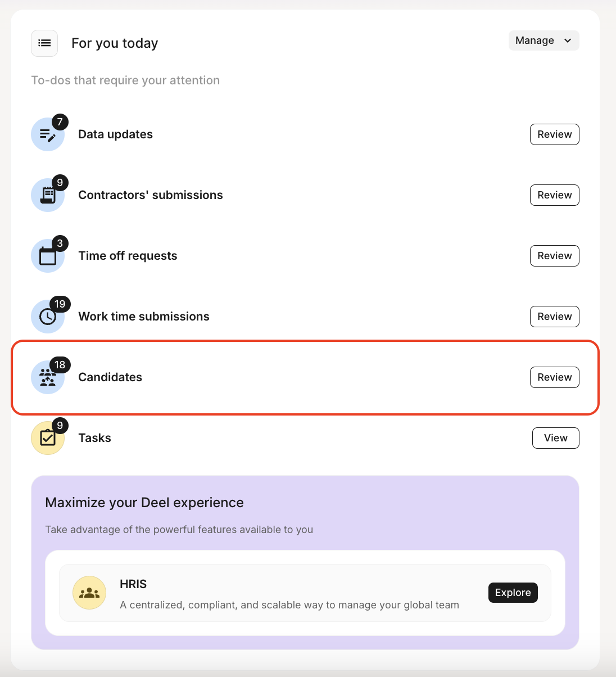Click the Work time submissions clock icon
Screen dimensions: 616x677
tap(48, 317)
